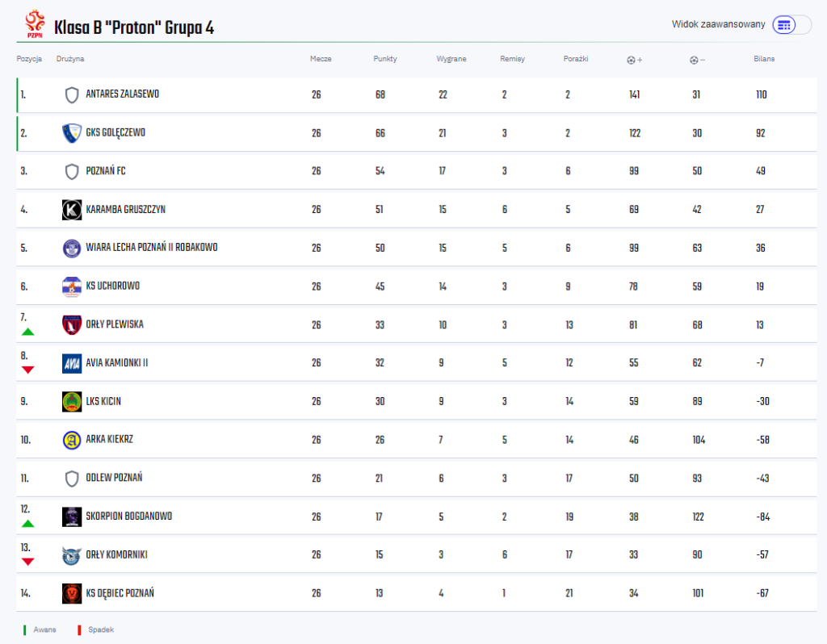Click Orły Komorniki eagle crest

72,555
